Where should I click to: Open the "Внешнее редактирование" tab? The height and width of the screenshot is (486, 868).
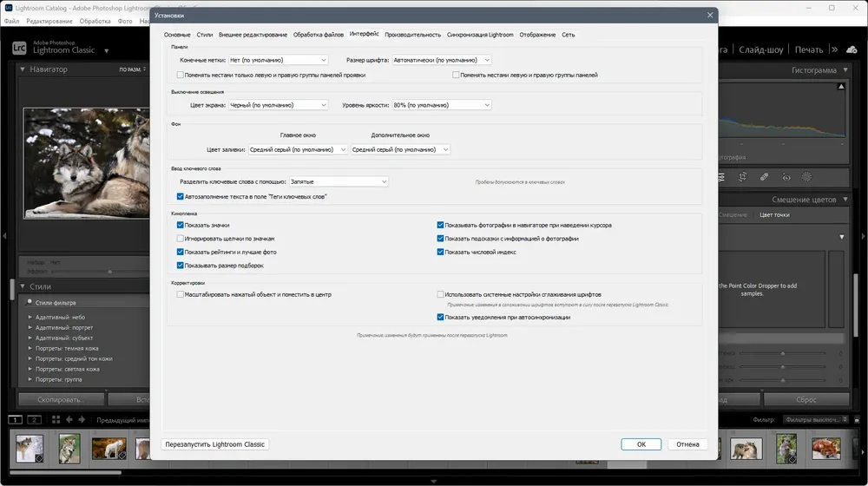[x=253, y=35]
